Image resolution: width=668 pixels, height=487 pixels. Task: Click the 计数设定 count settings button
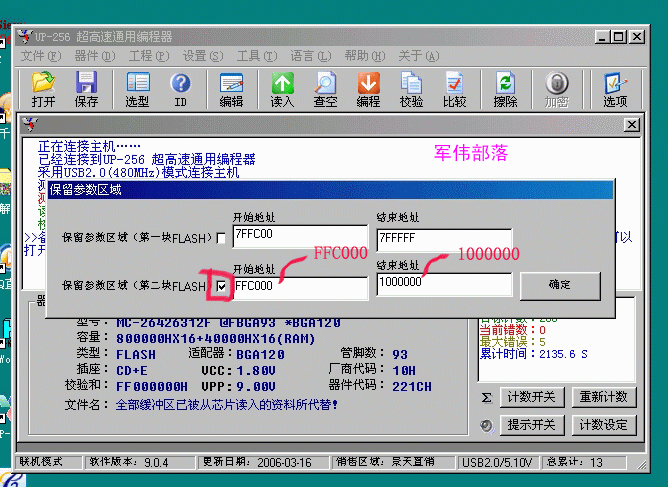pos(603,425)
